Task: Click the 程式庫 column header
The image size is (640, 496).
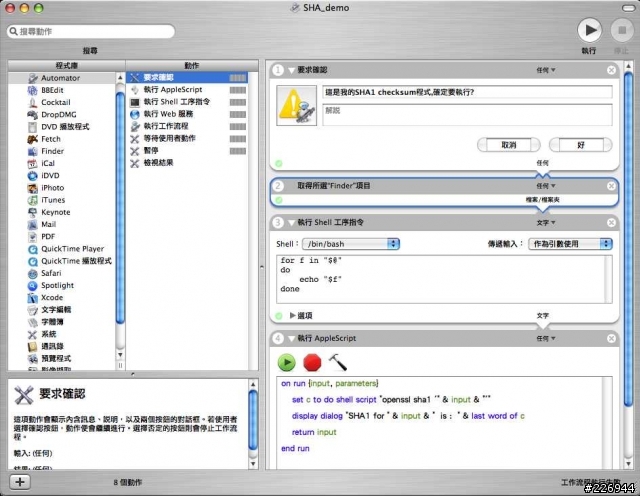Action: click(67, 66)
